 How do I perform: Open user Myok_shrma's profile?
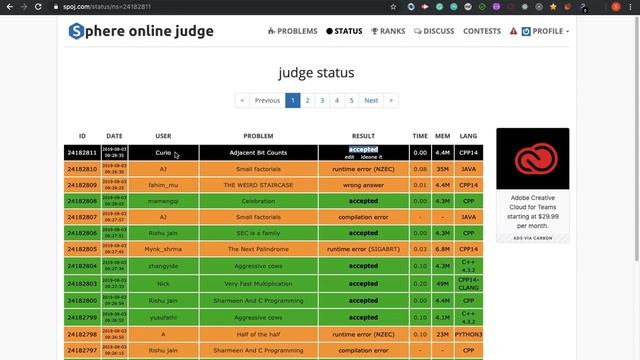pos(163,249)
